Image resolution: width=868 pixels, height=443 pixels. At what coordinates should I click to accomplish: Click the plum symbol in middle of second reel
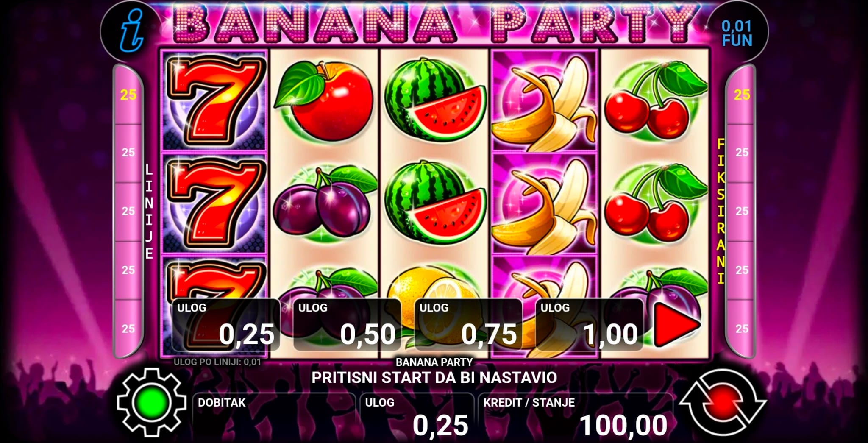point(324,203)
